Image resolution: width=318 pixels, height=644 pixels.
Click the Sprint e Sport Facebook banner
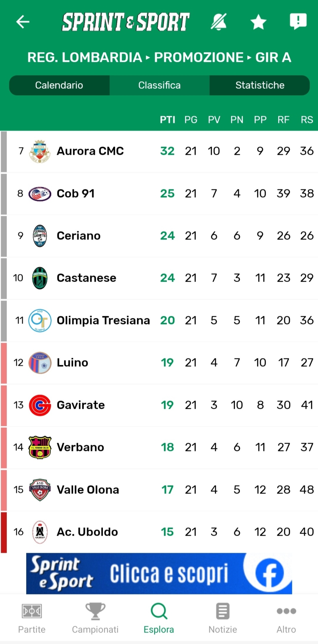point(159,573)
